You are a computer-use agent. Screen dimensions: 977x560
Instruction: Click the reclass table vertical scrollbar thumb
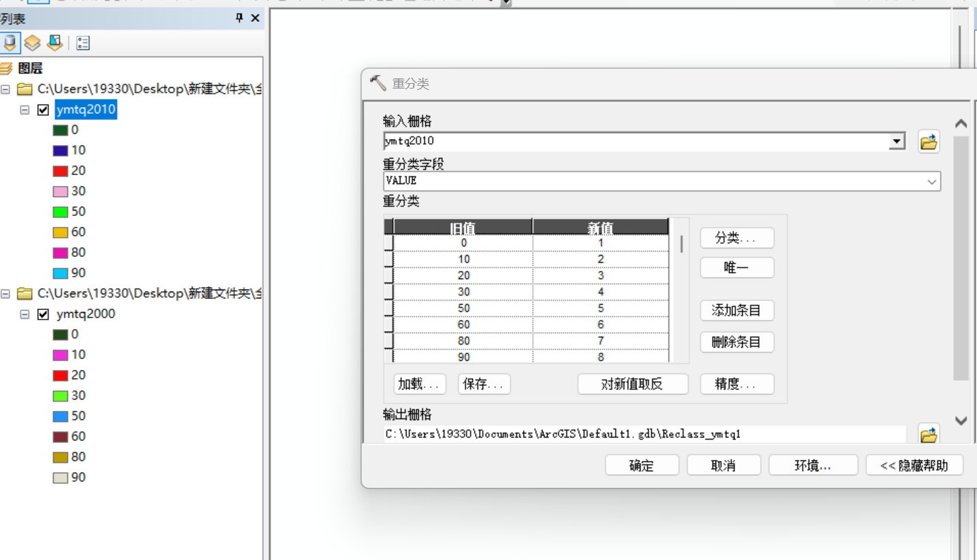pyautogui.click(x=682, y=243)
